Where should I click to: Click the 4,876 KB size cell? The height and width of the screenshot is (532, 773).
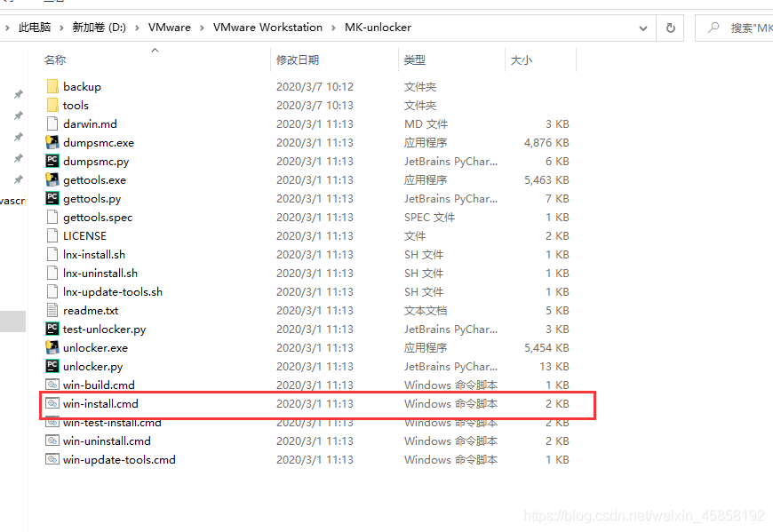(546, 142)
